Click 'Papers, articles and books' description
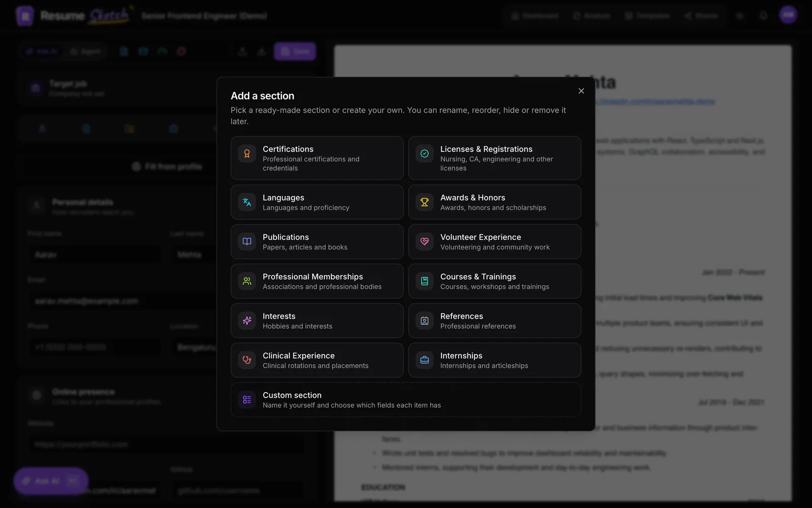The height and width of the screenshot is (508, 812). click(x=305, y=247)
